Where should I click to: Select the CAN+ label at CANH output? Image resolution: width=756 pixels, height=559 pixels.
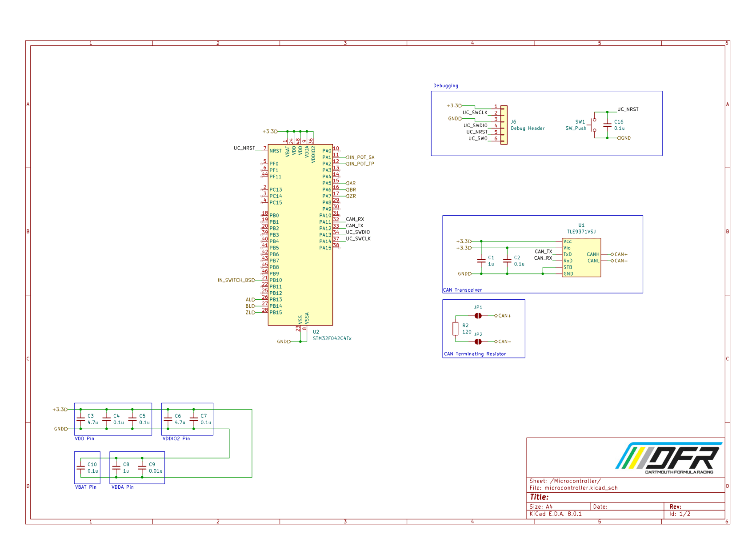pos(619,254)
